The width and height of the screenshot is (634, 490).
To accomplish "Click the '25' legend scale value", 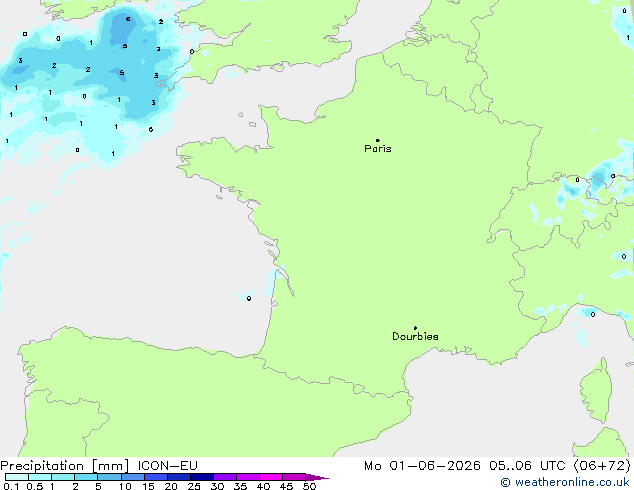I will [194, 486].
